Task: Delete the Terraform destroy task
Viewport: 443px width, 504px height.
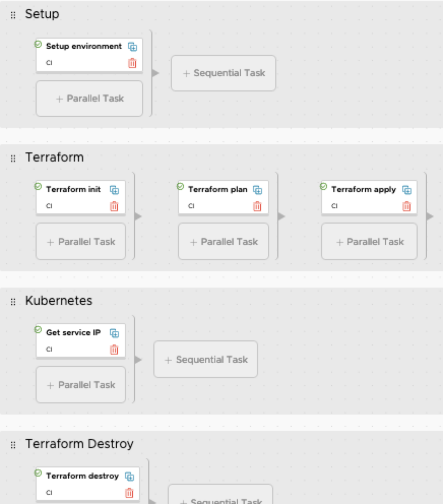Action: (130, 493)
